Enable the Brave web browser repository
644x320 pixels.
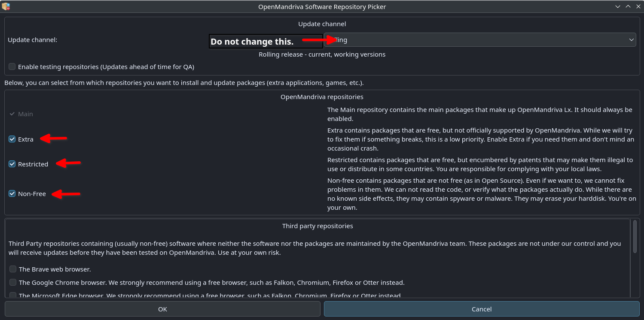tap(13, 269)
